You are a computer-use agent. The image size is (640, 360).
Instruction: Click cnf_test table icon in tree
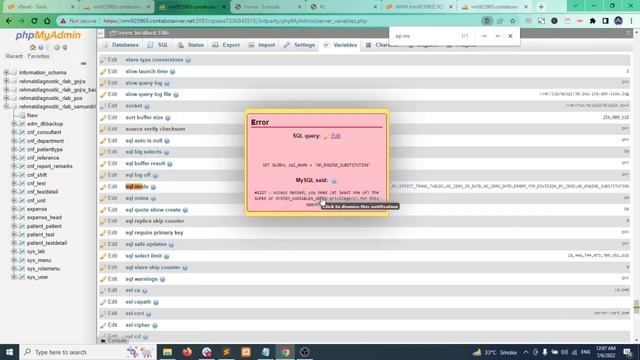click(22, 183)
